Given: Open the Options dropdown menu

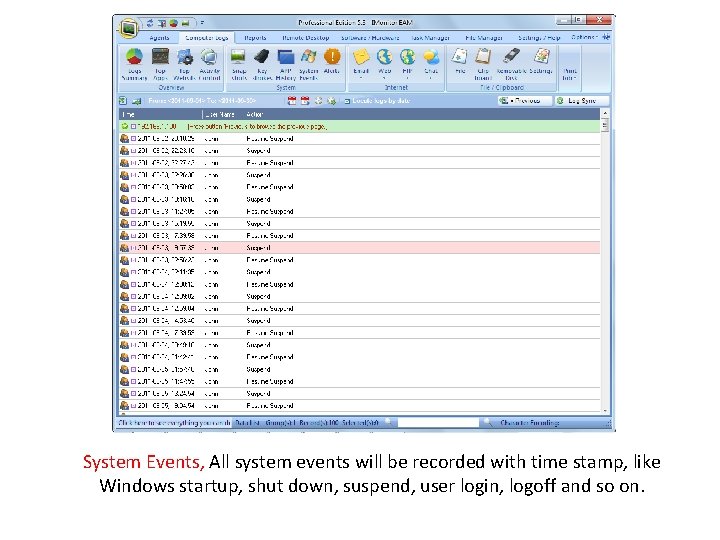Looking at the screenshot, I should (x=584, y=37).
